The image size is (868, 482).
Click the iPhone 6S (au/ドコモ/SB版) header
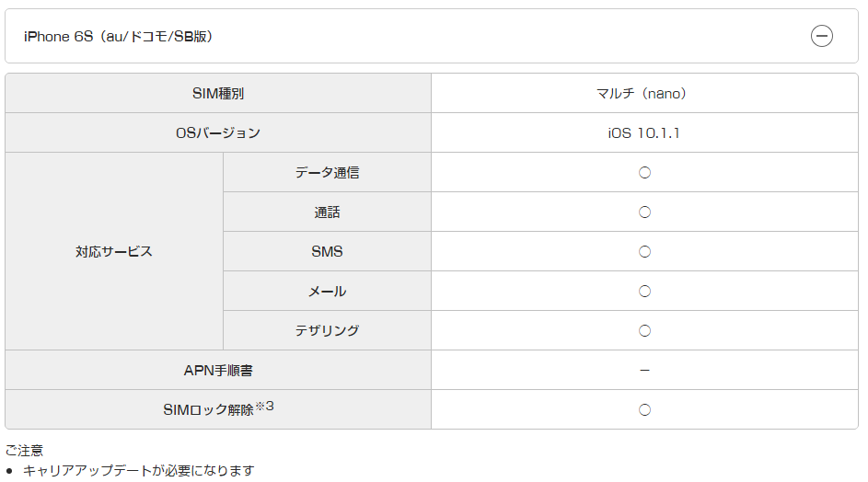(x=431, y=36)
